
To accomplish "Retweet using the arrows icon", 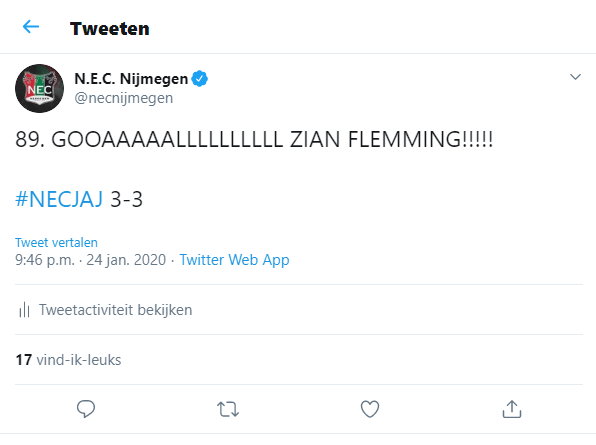I will 228,409.
